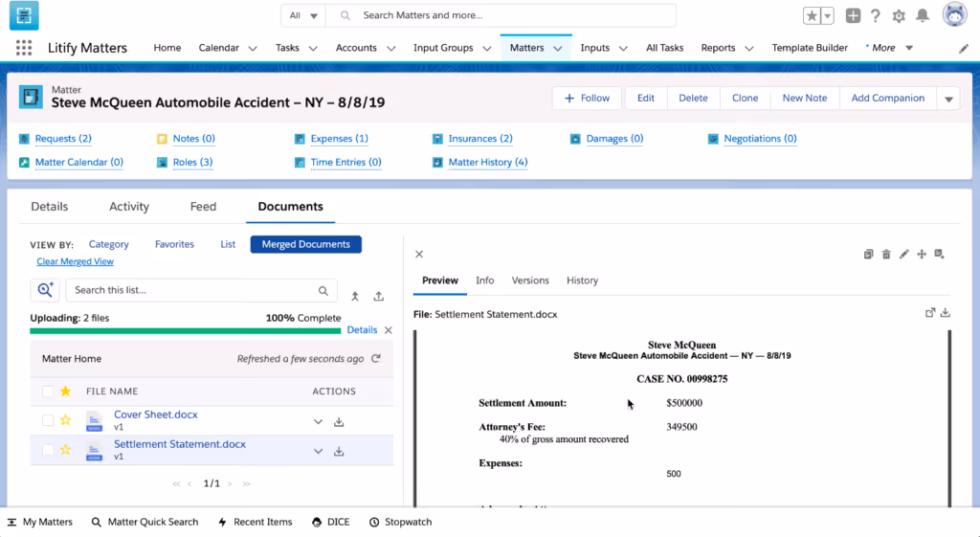Click the Follow button

click(587, 99)
